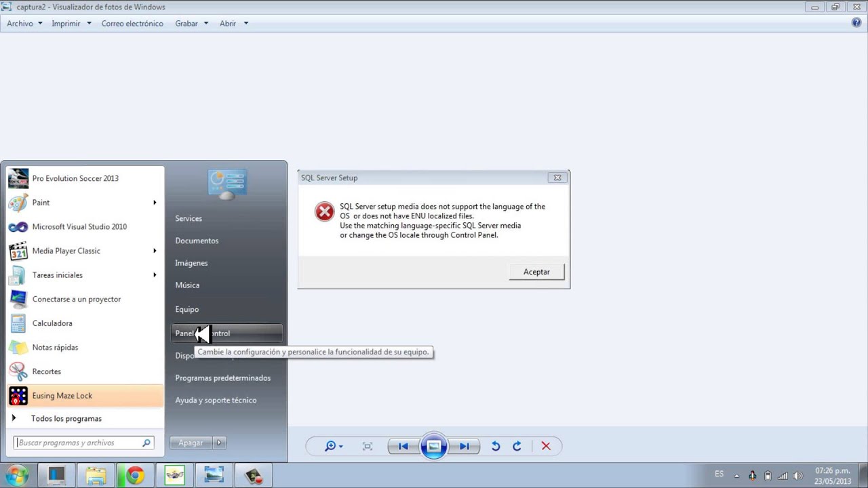Open Ayuda y soporte técnico
868x488 pixels.
[226, 400]
